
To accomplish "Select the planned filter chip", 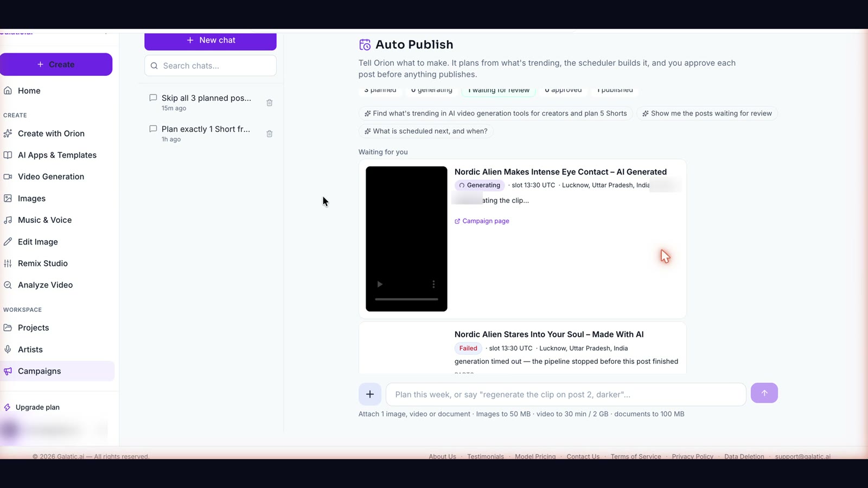I will (380, 91).
